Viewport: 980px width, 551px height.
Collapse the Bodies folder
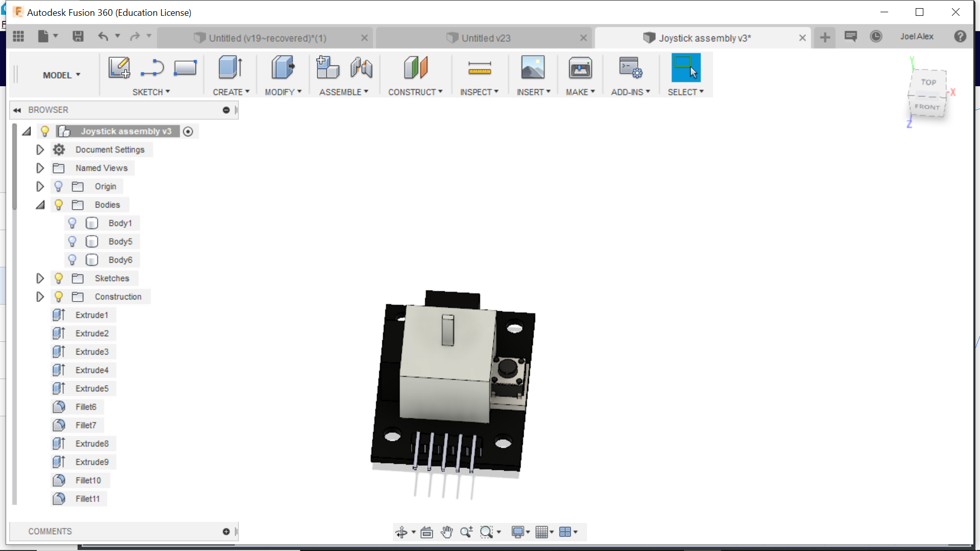click(x=40, y=205)
